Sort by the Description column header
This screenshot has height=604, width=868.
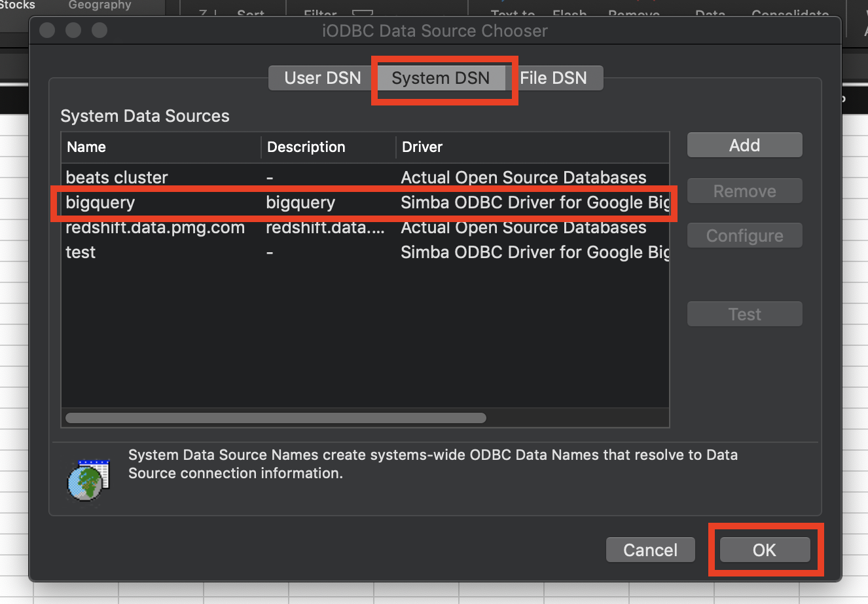(329, 147)
